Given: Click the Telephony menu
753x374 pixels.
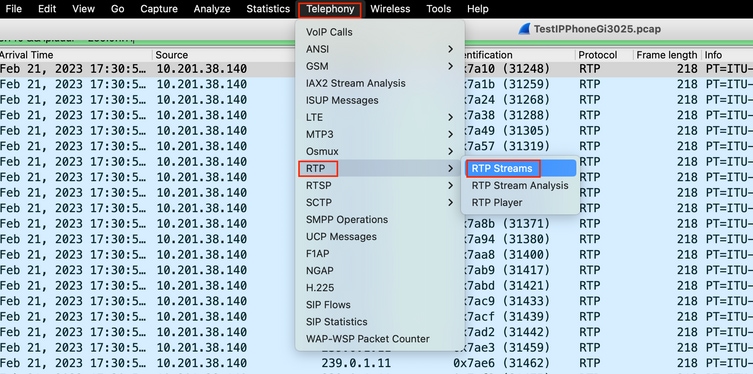Looking at the screenshot, I should click(330, 9).
